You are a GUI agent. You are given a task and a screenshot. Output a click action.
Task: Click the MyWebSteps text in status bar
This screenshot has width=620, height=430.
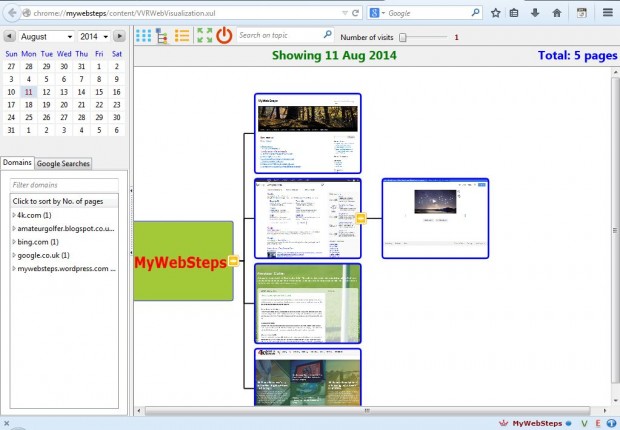point(537,423)
